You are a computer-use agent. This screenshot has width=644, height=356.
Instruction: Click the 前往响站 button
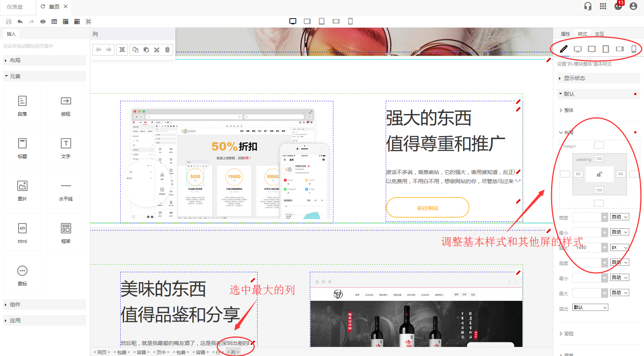coord(427,208)
